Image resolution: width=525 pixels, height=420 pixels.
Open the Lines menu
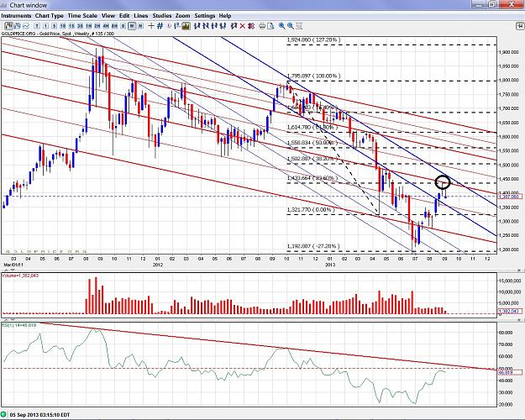click(140, 16)
